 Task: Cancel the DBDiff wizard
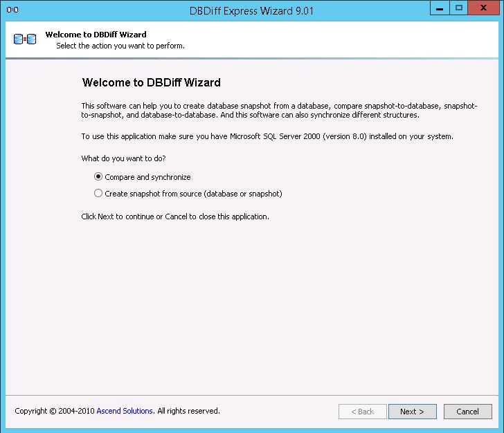pos(467,412)
